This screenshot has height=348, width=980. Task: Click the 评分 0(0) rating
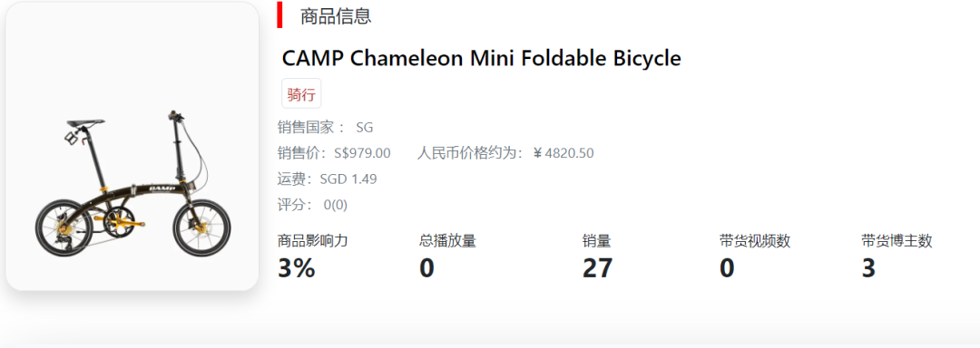click(336, 205)
